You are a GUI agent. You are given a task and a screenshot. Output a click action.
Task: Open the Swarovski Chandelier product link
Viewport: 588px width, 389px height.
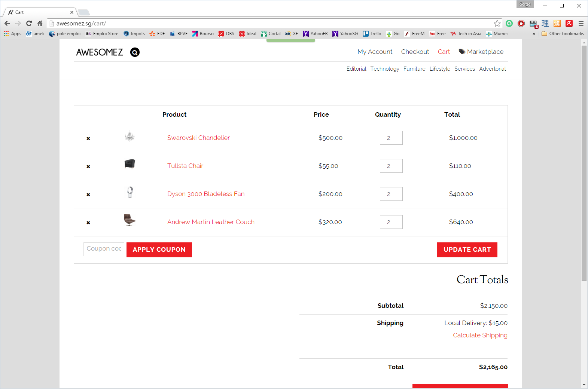tap(198, 138)
